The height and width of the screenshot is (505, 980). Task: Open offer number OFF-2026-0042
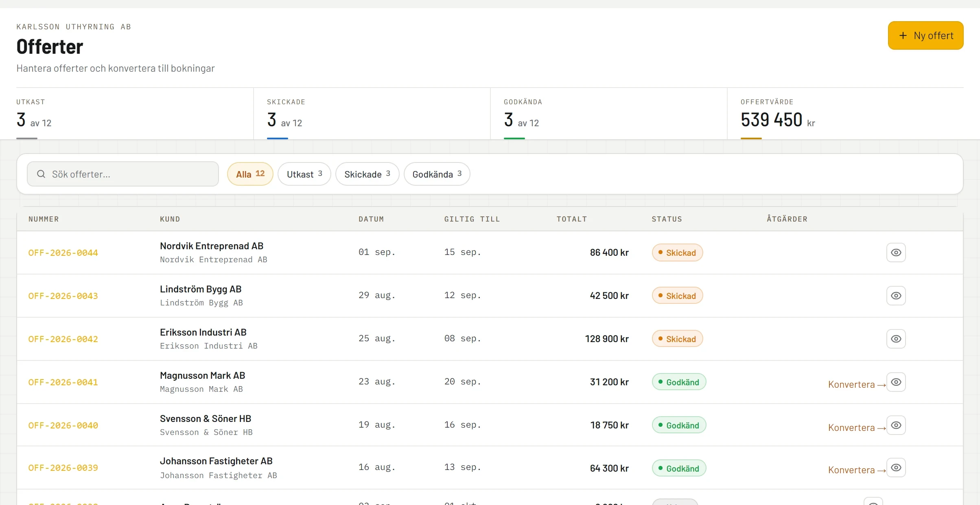coord(63,339)
